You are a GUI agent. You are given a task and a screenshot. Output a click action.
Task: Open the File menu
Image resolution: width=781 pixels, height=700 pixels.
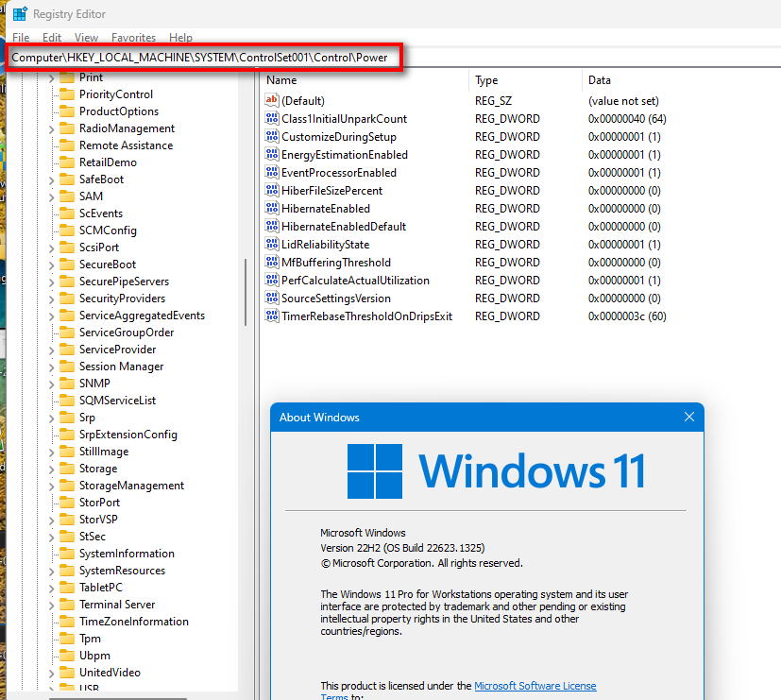pyautogui.click(x=21, y=38)
